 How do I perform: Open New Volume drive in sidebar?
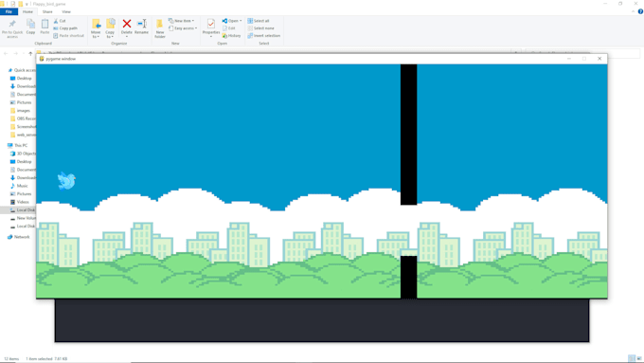click(23, 218)
